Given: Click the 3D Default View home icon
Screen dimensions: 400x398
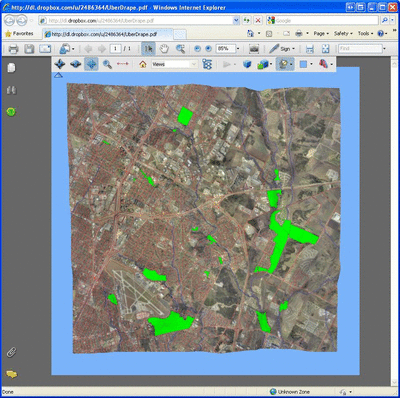Looking at the screenshot, I should pos(143,64).
